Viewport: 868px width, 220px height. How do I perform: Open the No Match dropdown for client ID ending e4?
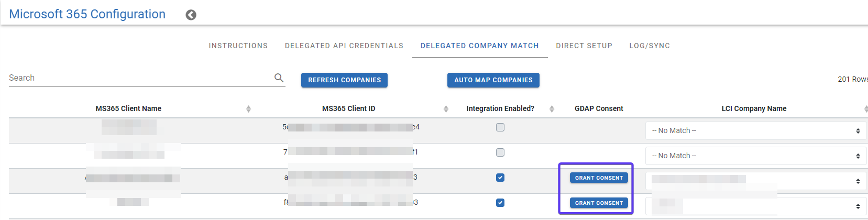click(x=756, y=130)
